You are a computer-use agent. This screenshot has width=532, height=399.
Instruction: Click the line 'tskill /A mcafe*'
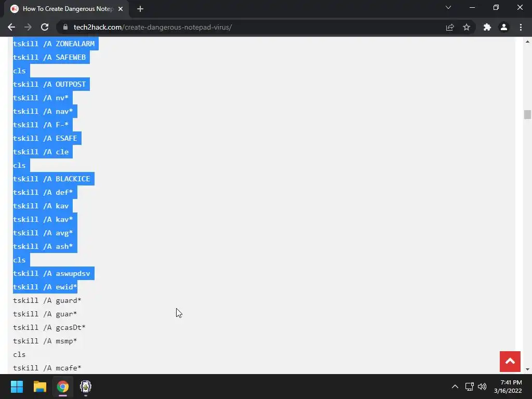(x=47, y=368)
